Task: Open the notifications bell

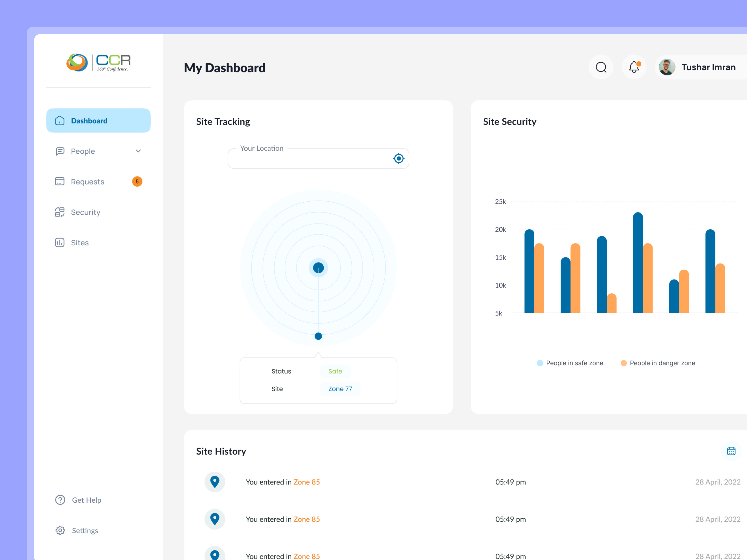Action: [x=634, y=67]
